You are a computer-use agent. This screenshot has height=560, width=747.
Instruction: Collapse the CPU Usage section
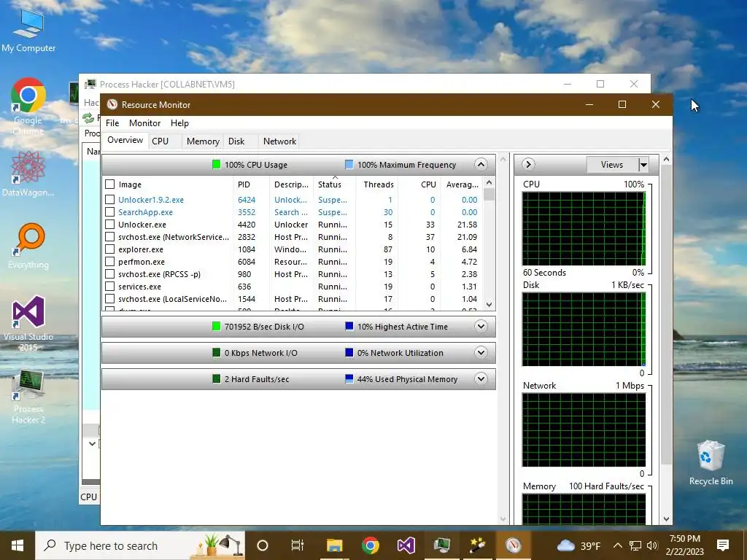pyautogui.click(x=481, y=165)
